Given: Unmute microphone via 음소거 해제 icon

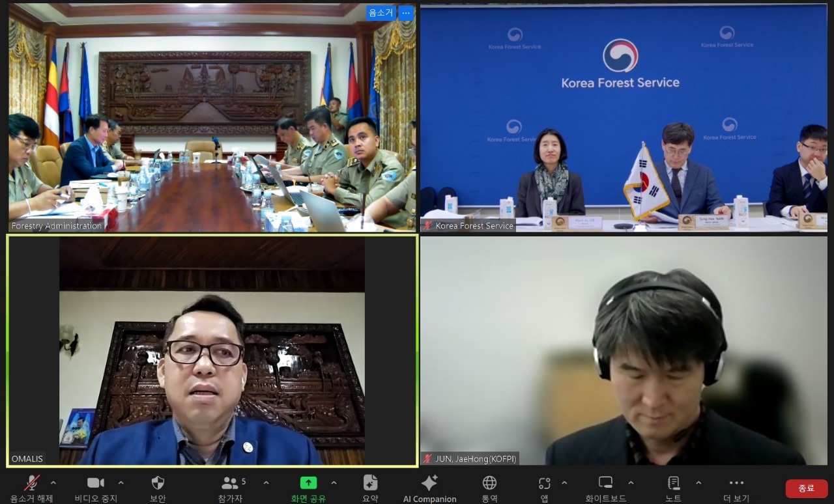Looking at the screenshot, I should coord(31,483).
